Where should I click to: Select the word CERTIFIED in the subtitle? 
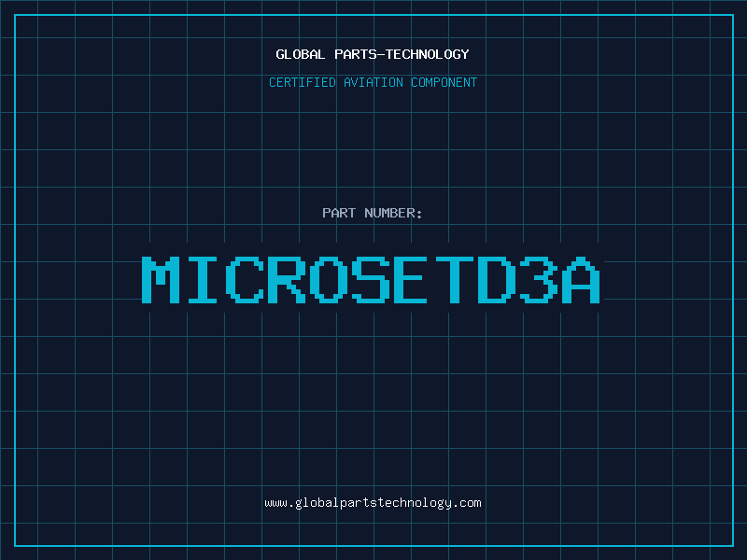pos(303,82)
